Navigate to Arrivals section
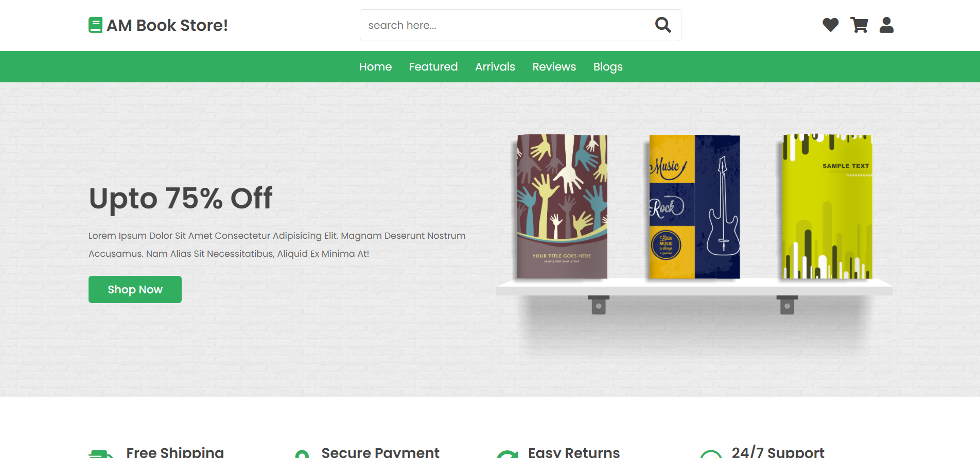This screenshot has width=980, height=458. (x=495, y=67)
